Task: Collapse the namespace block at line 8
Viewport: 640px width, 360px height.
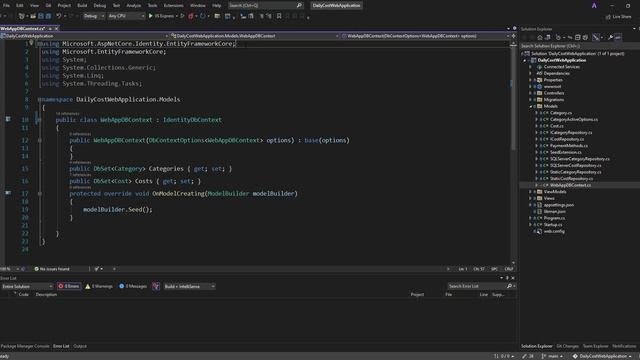Action: [x=40, y=99]
